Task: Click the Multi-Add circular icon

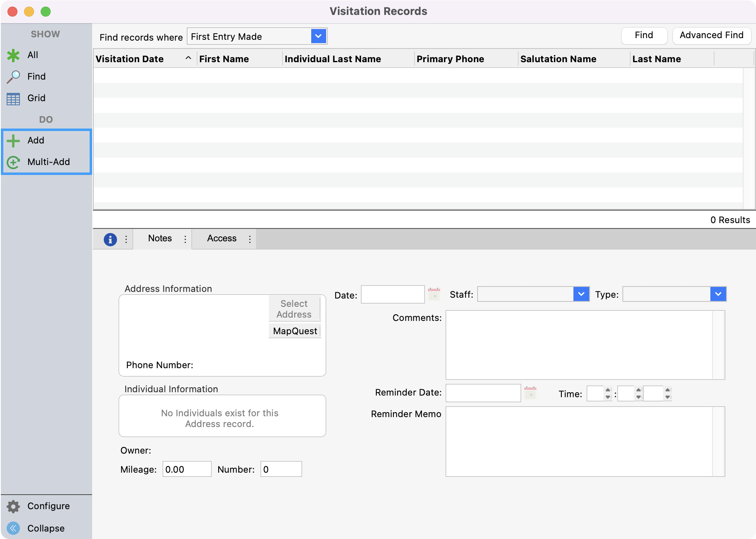Action: (13, 162)
